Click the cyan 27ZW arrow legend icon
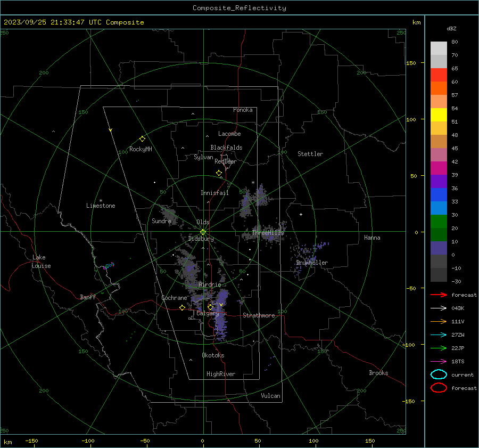 point(439,335)
